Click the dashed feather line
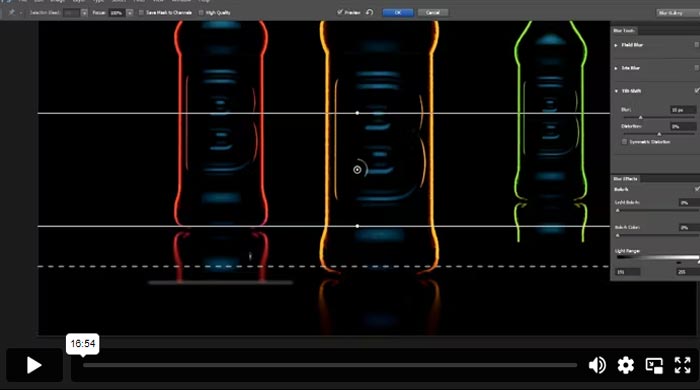This screenshot has width=700, height=390. 324,266
